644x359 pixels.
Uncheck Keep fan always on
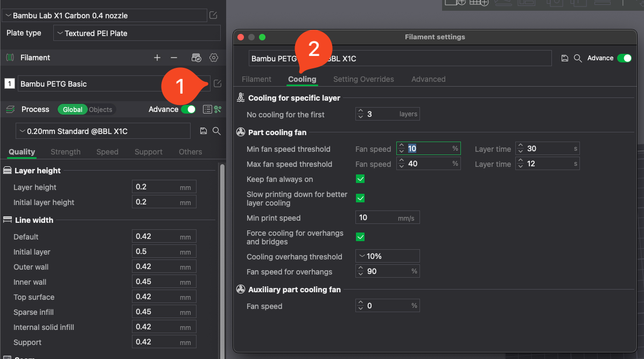pyautogui.click(x=360, y=179)
